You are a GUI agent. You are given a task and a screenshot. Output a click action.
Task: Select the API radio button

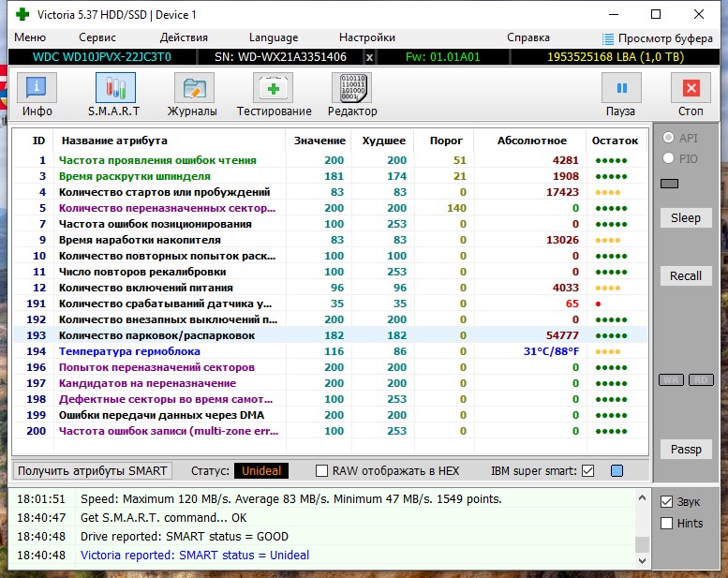click(x=668, y=138)
